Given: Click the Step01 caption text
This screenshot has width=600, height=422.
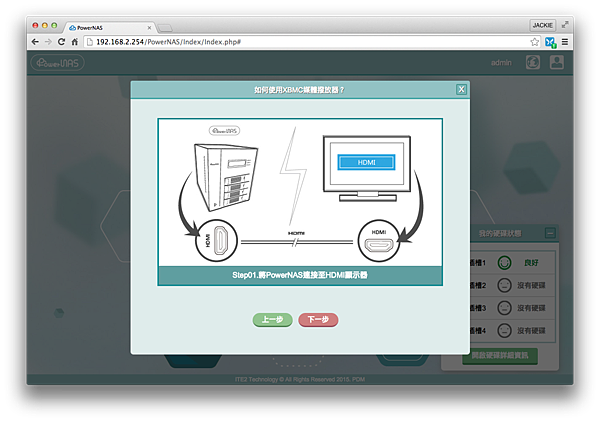Looking at the screenshot, I should 300,275.
